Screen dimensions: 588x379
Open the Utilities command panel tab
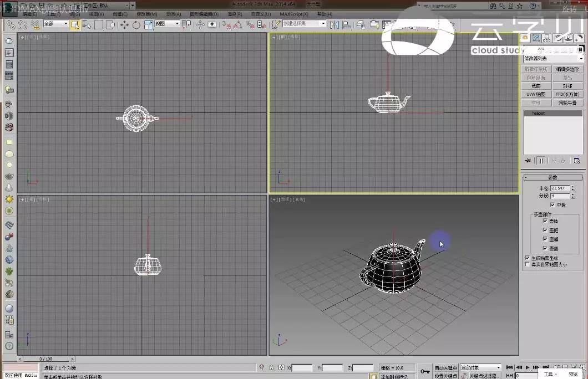[579, 38]
